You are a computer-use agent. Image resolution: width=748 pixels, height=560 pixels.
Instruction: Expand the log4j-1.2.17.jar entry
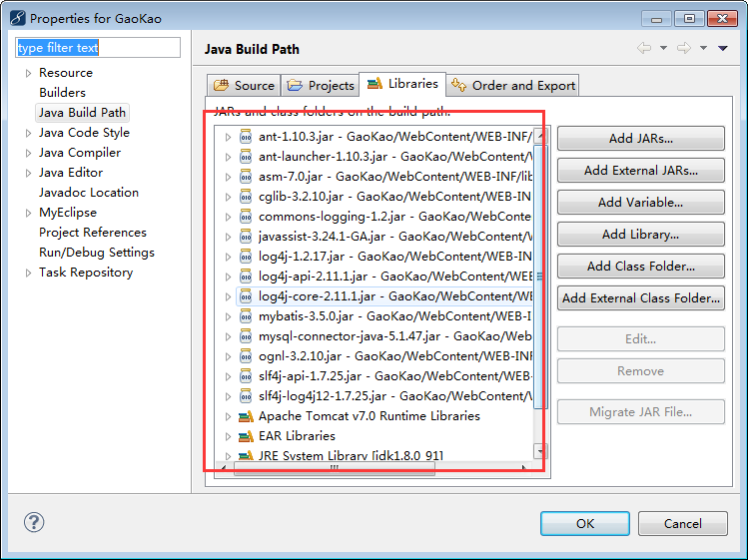click(228, 257)
